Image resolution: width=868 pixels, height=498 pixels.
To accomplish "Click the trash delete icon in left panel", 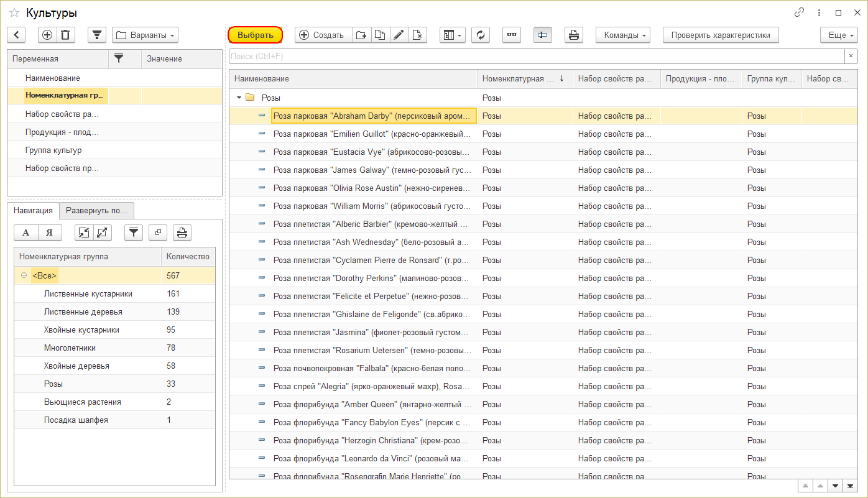I will (x=65, y=35).
